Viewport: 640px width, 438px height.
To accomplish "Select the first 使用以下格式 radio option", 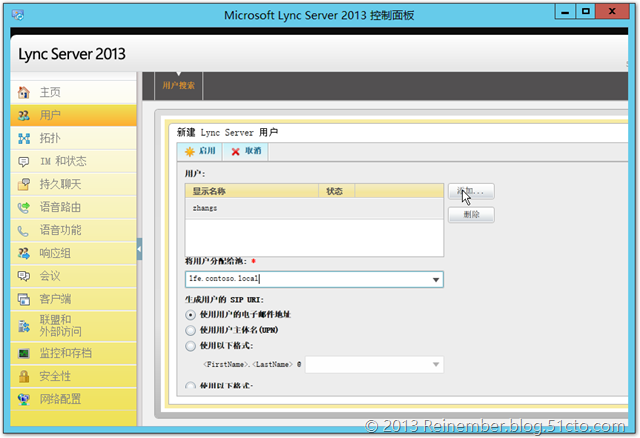I will (192, 346).
